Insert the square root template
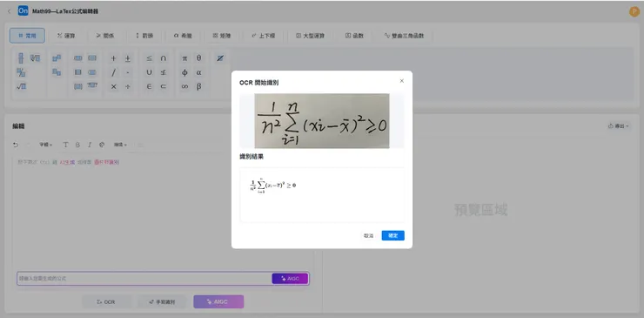Screen dimensions: 644x318 pyautogui.click(x=22, y=86)
